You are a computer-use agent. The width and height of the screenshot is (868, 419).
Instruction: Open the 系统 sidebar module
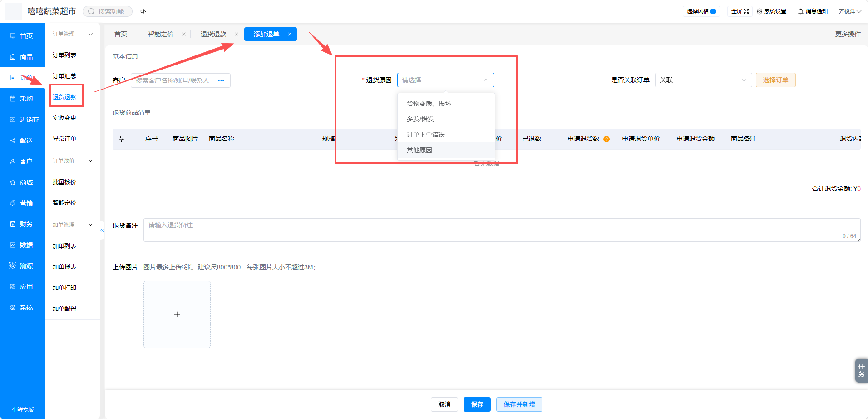point(22,308)
